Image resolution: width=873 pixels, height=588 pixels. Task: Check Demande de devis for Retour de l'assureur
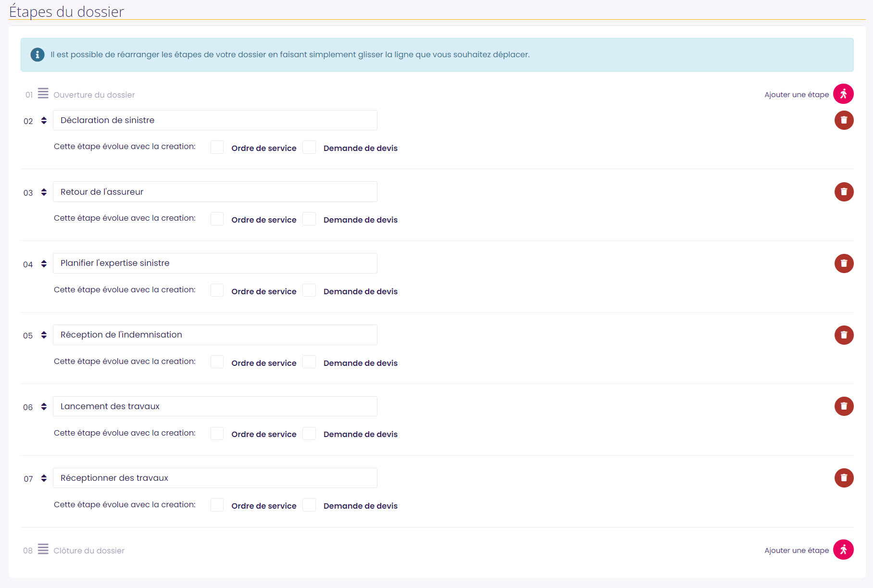click(x=309, y=219)
